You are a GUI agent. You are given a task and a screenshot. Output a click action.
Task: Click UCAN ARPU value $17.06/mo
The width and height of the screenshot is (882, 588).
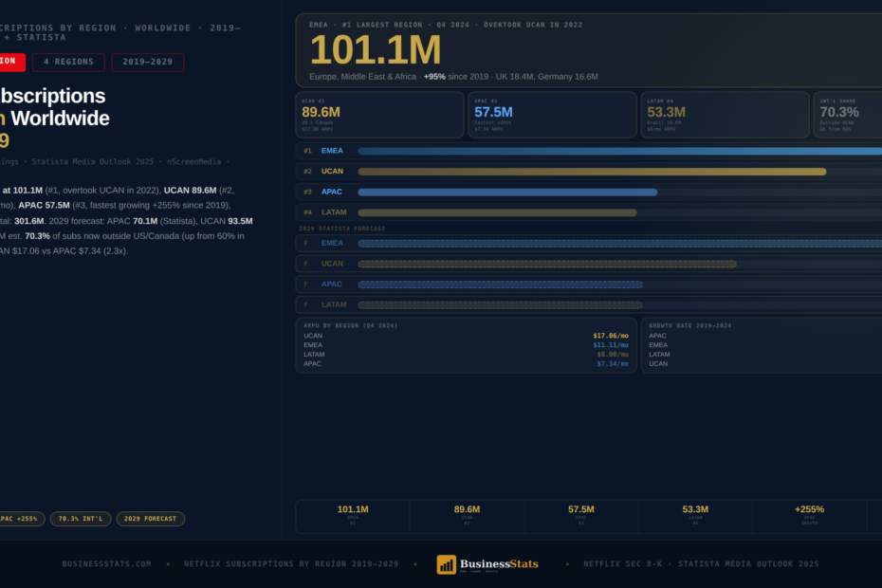611,336
